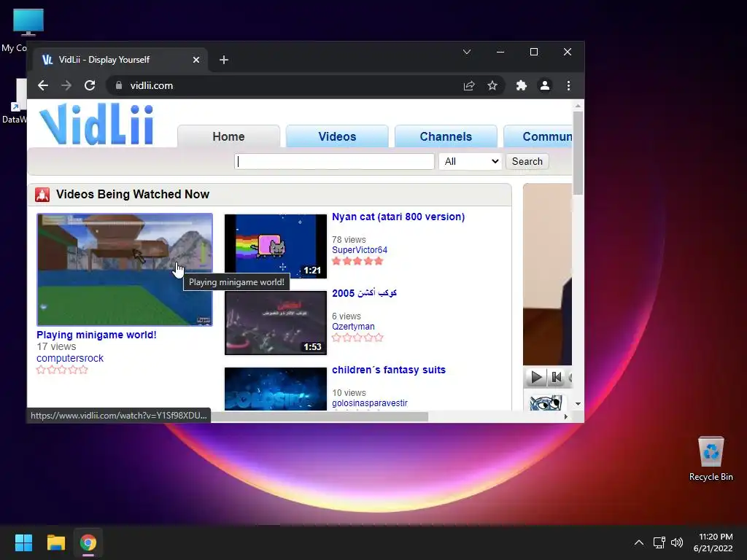The width and height of the screenshot is (747, 560).
Task: Click the Nyan cat five-star rating
Action: coord(357,261)
